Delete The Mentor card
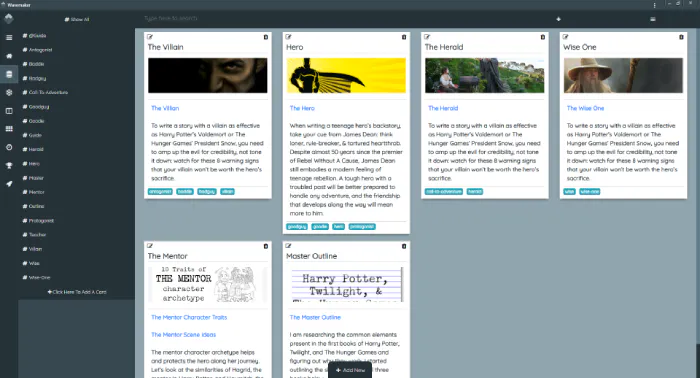700x378 pixels. (266, 246)
